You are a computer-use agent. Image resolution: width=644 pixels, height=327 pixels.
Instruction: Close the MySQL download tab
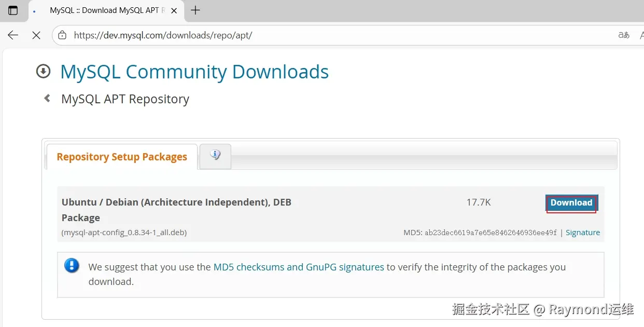click(x=174, y=10)
